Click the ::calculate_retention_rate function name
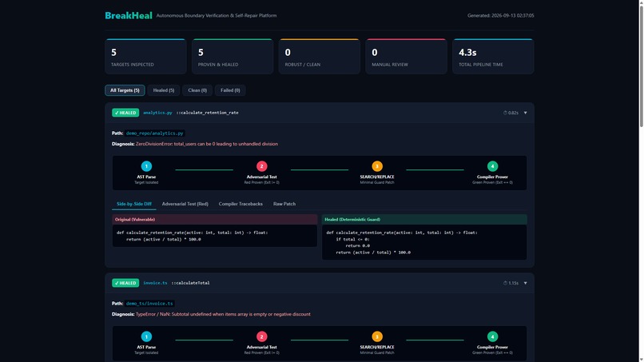 click(208, 113)
